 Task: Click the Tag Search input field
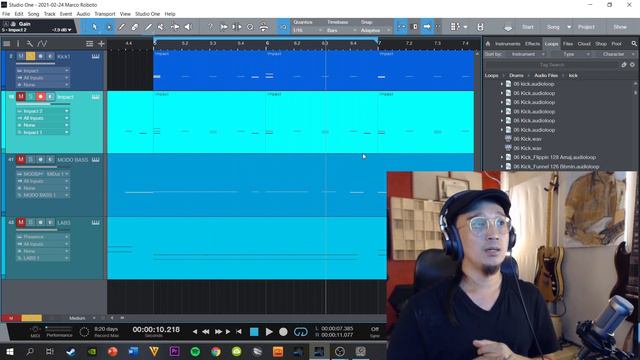tap(552, 65)
